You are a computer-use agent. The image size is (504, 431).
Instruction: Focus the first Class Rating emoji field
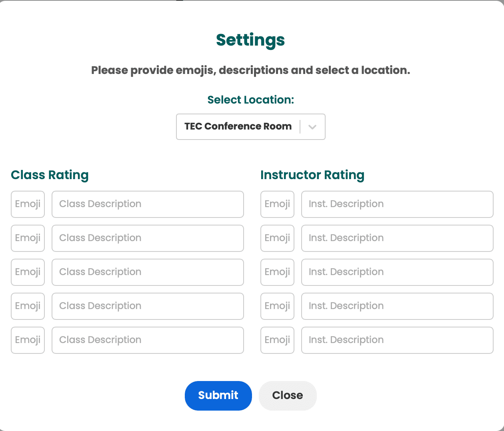pos(28,204)
